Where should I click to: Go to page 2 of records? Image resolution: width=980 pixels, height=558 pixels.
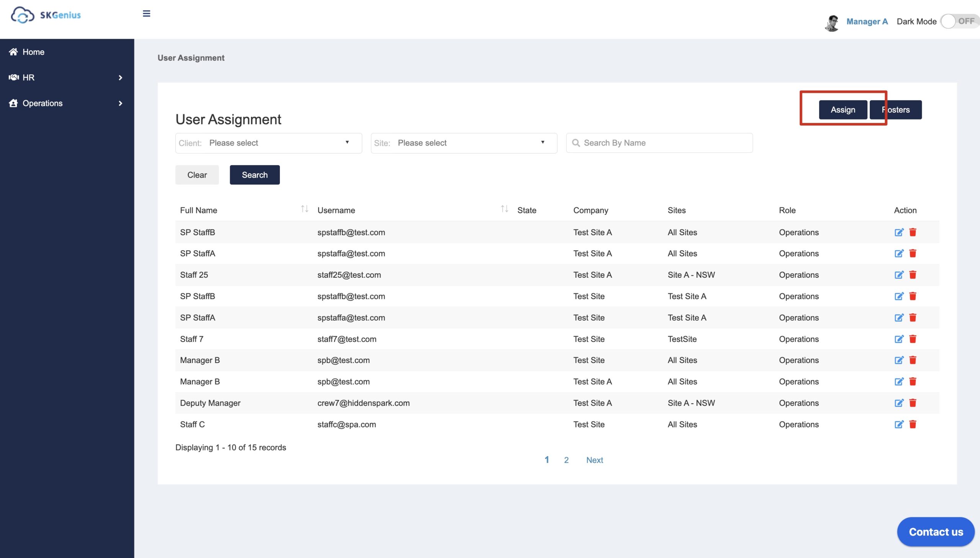tap(566, 460)
